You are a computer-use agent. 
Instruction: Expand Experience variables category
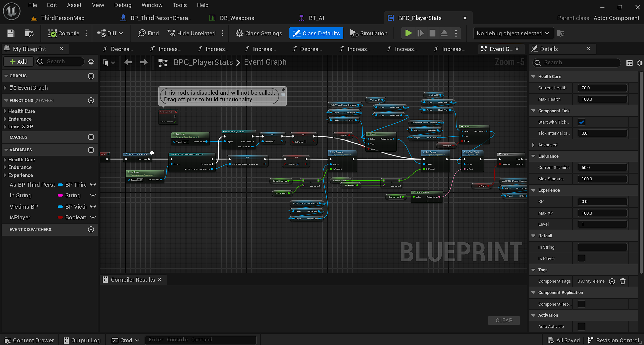pyautogui.click(x=5, y=175)
